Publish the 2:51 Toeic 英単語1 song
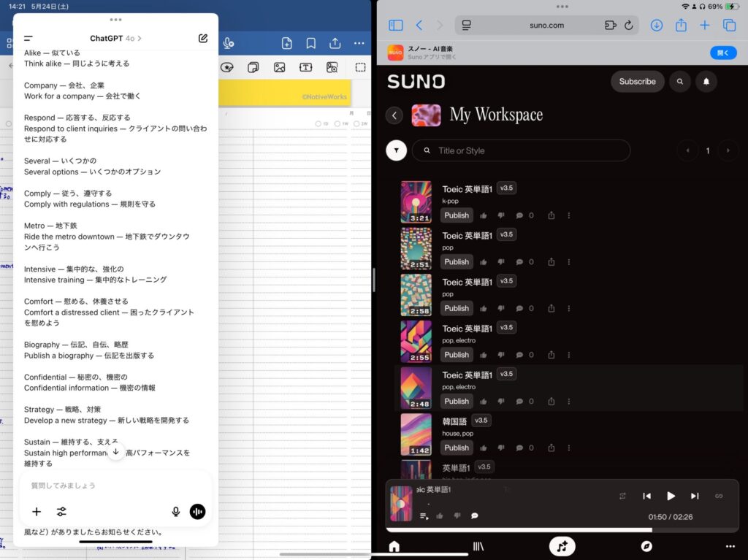The height and width of the screenshot is (560, 748). pos(457,262)
